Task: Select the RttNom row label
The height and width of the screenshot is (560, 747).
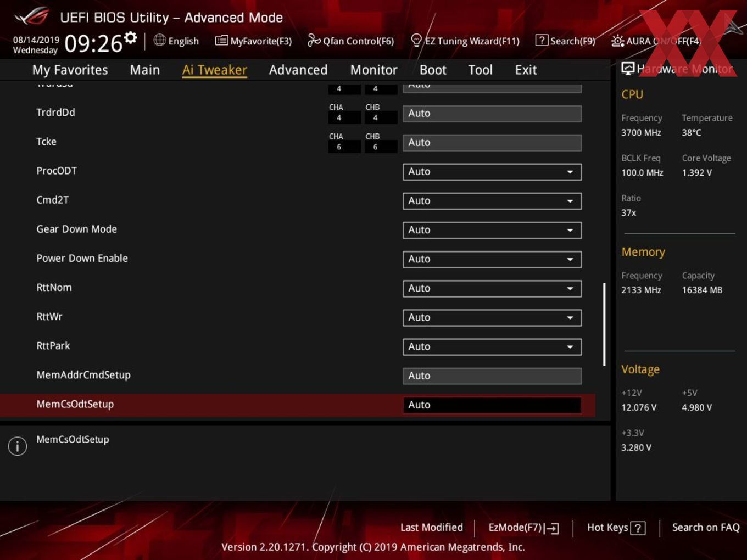Action: (x=54, y=287)
